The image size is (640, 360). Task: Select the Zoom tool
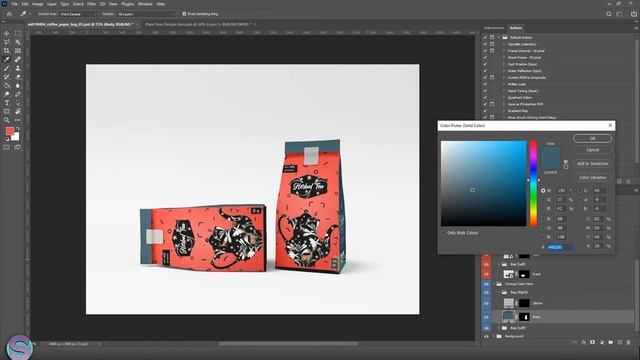(7, 120)
